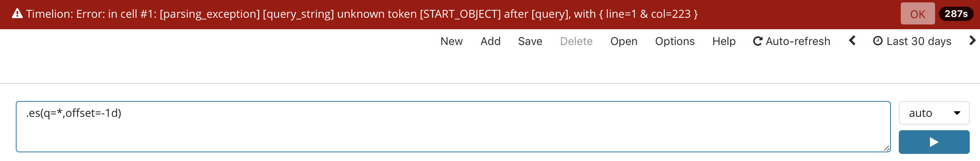Viewport: 980px width, 161px height.
Task: Open a saved sheet via Open
Action: [624, 41]
